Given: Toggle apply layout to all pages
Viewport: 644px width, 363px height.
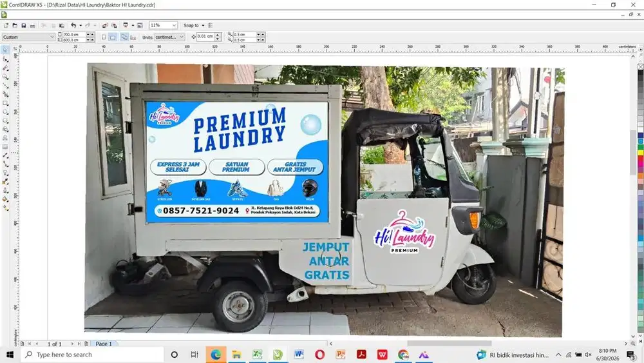Looking at the screenshot, I should click(124, 37).
